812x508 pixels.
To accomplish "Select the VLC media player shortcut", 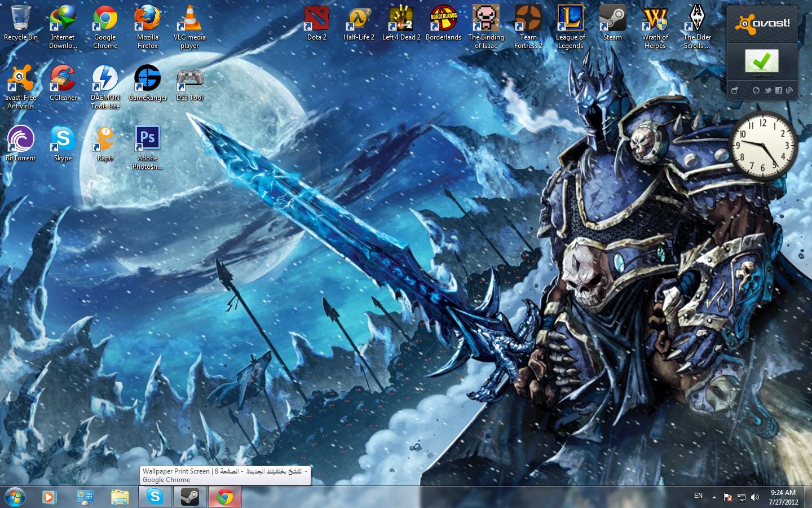I will pyautogui.click(x=189, y=28).
